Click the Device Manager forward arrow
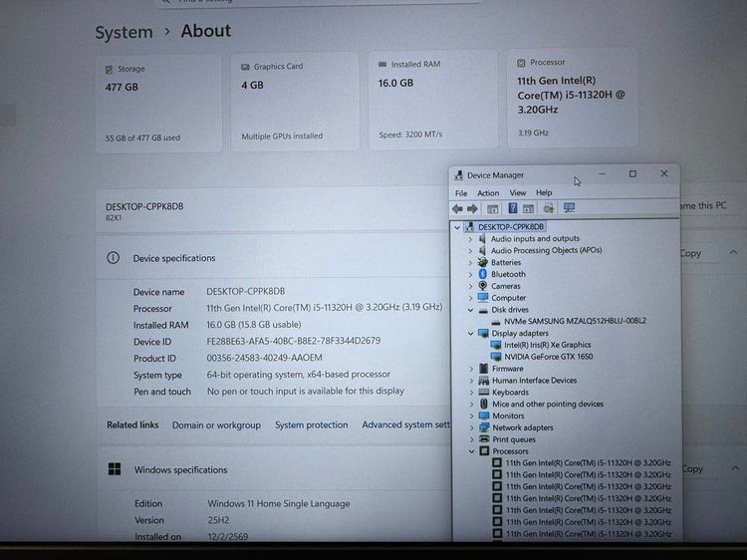This screenshot has width=747, height=560. 472,208
